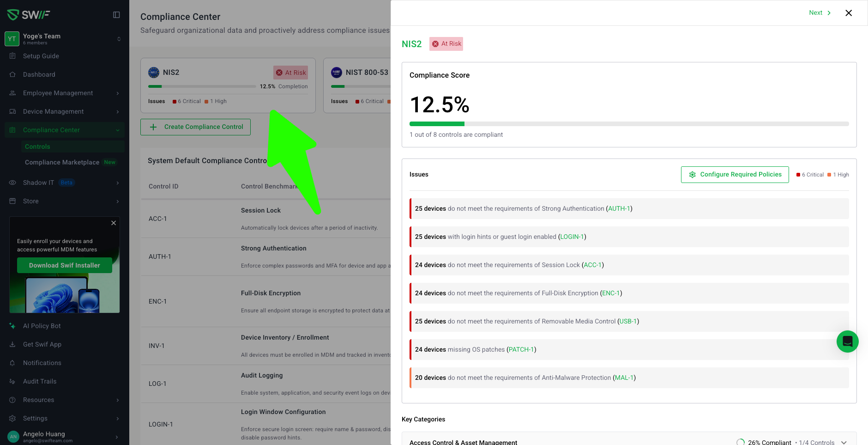Click Configure Required Policies button
Screen dimensions: 868x445
click(x=735, y=175)
